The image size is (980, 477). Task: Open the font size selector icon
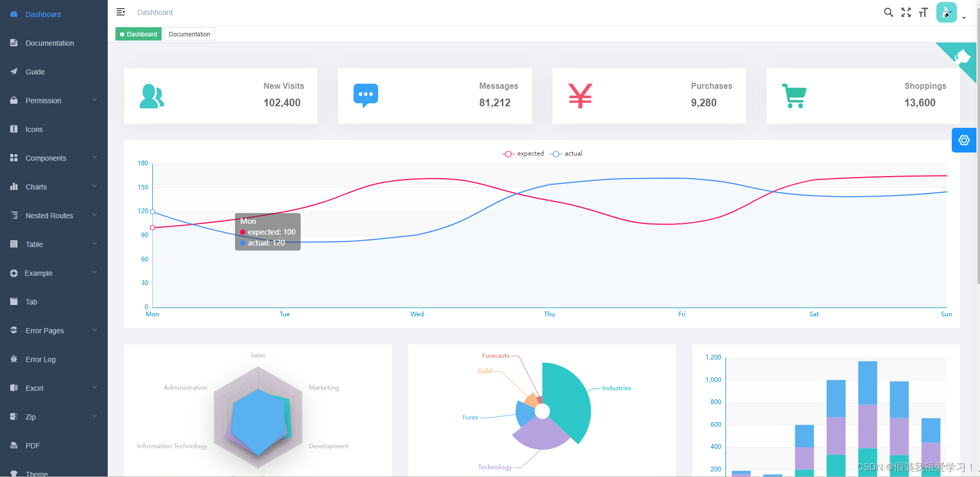point(924,12)
